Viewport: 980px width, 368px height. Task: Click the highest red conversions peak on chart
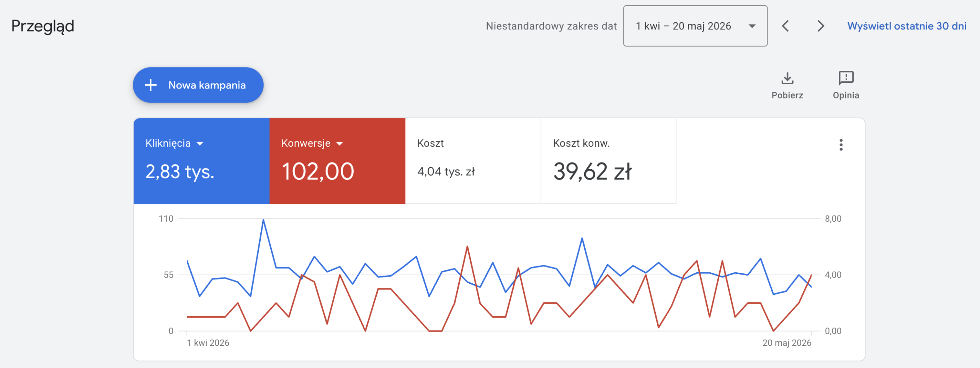(467, 247)
